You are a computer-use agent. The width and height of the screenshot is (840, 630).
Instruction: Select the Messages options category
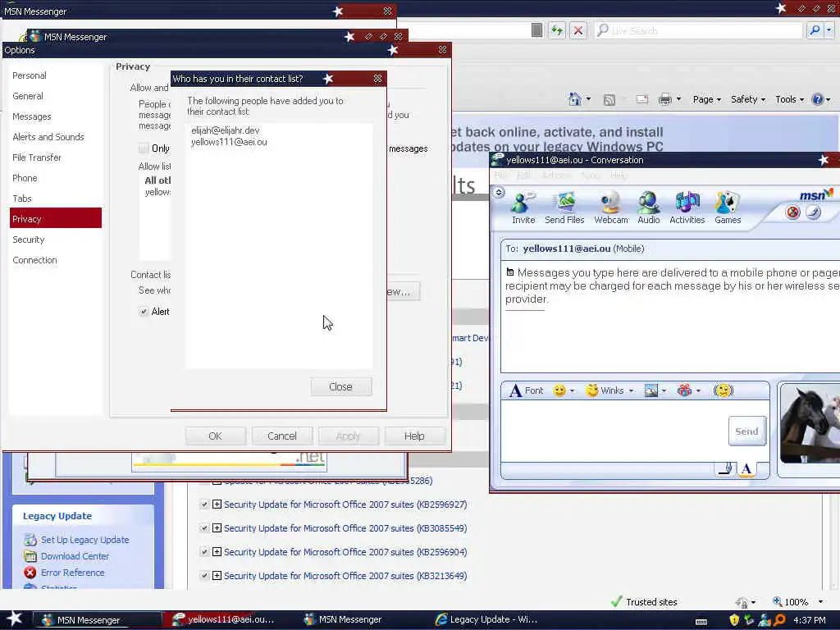point(32,116)
